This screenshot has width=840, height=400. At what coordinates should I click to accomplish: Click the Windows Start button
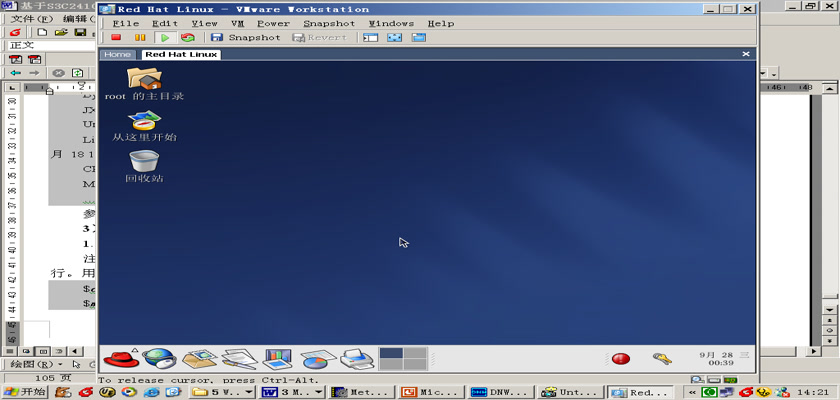(25, 392)
